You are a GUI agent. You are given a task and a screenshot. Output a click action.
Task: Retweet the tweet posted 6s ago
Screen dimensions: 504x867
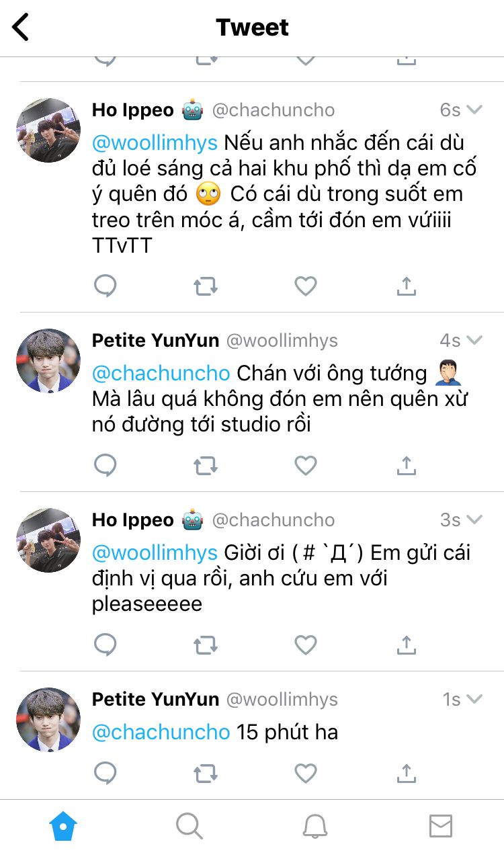[x=206, y=287]
